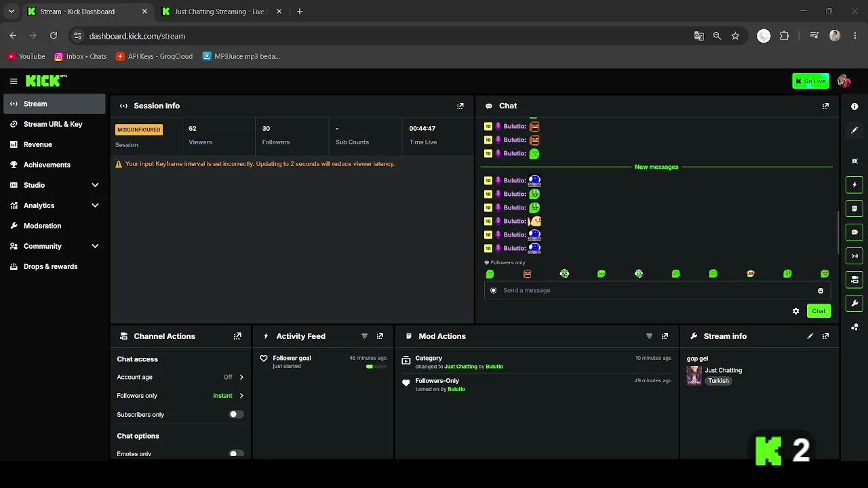Toggle Activity Feed lightning icon in right sidebar
The width and height of the screenshot is (868, 488).
(x=854, y=184)
